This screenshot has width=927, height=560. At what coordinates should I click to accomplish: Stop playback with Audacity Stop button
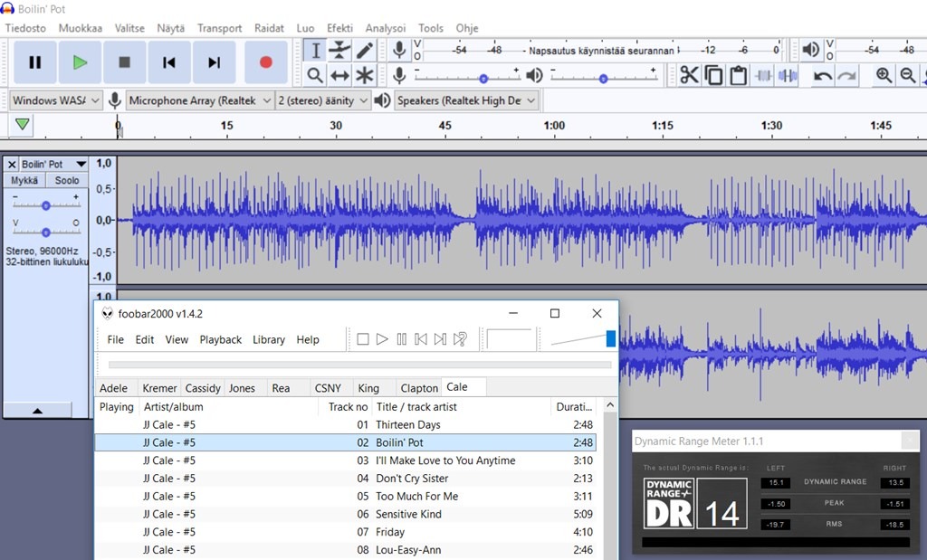(124, 62)
